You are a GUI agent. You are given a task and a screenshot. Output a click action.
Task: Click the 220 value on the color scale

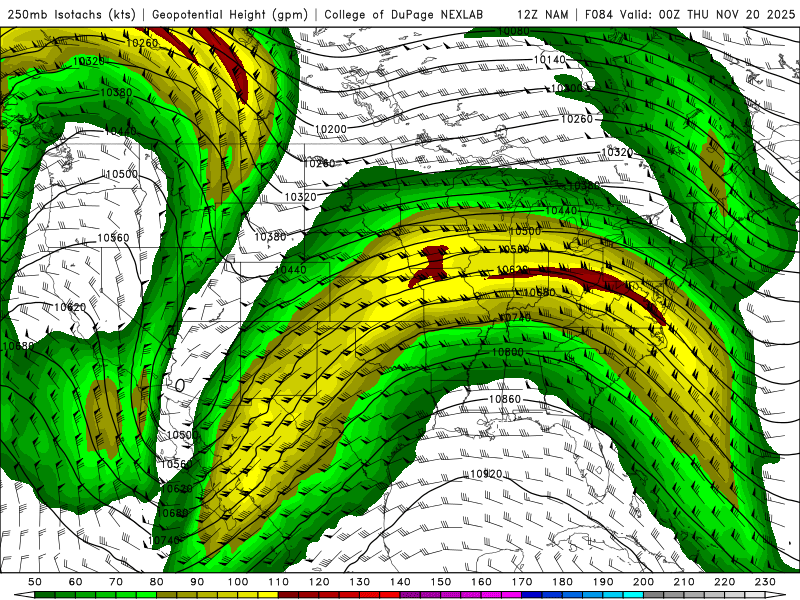[x=725, y=582]
